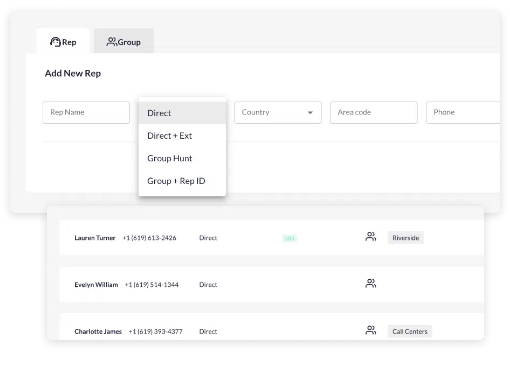
Task: Choose Direct + Ext option
Action: point(182,136)
